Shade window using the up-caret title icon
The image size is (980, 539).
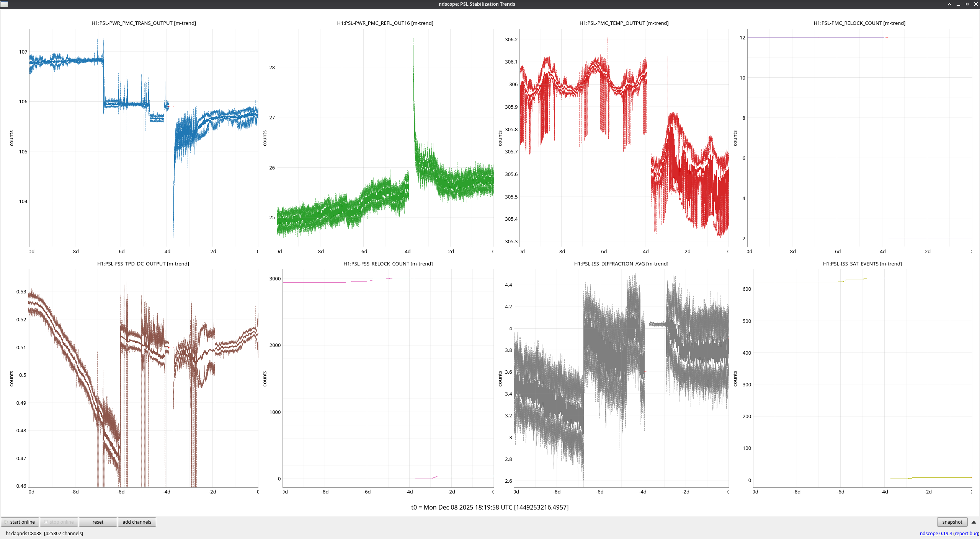click(x=949, y=4)
